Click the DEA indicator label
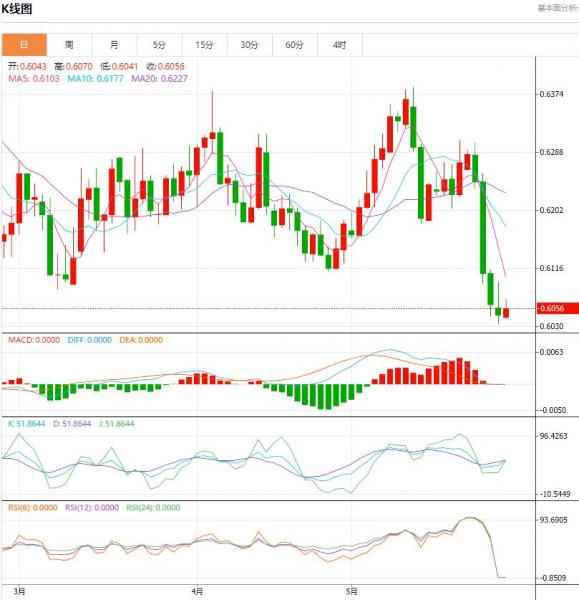 [x=141, y=340]
